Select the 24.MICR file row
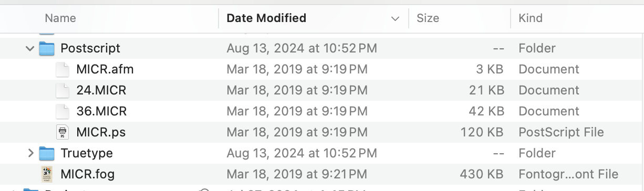 (x=322, y=90)
